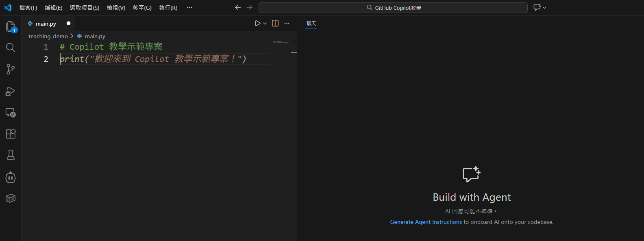Click the Run Python file play button
644x241 pixels.
257,24
